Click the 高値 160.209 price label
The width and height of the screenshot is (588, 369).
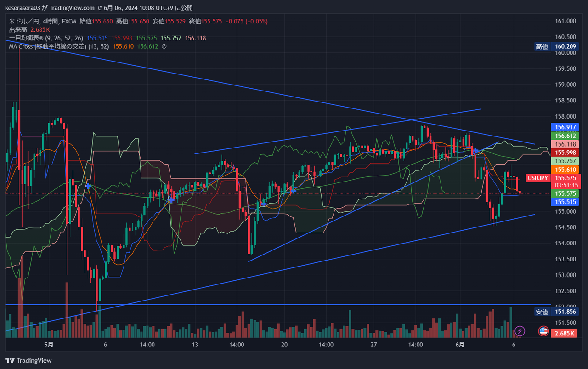click(x=555, y=46)
